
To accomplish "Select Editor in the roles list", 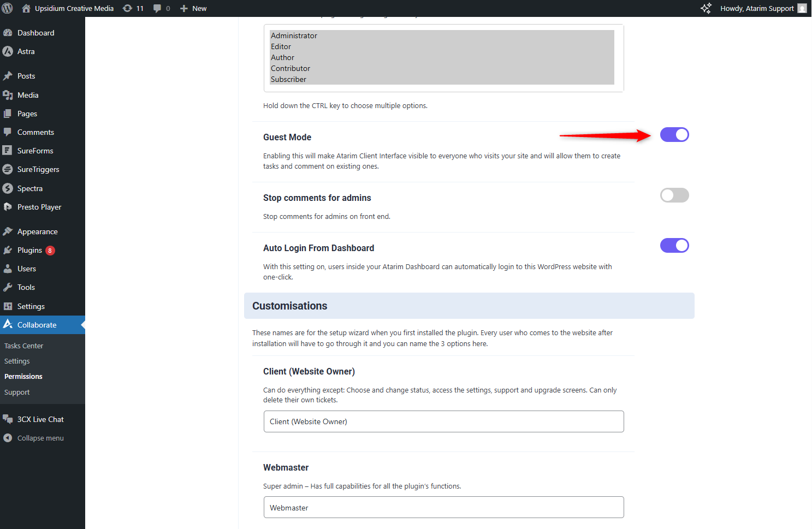I will pyautogui.click(x=281, y=46).
